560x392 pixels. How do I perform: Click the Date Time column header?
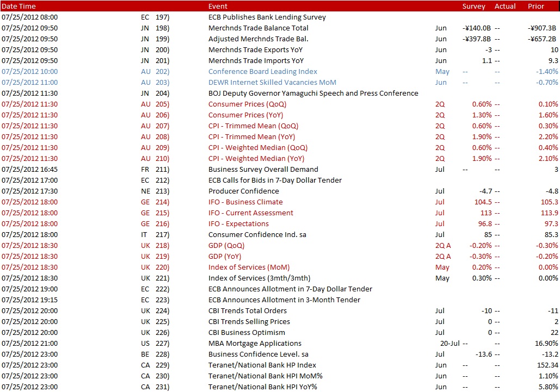19,6
